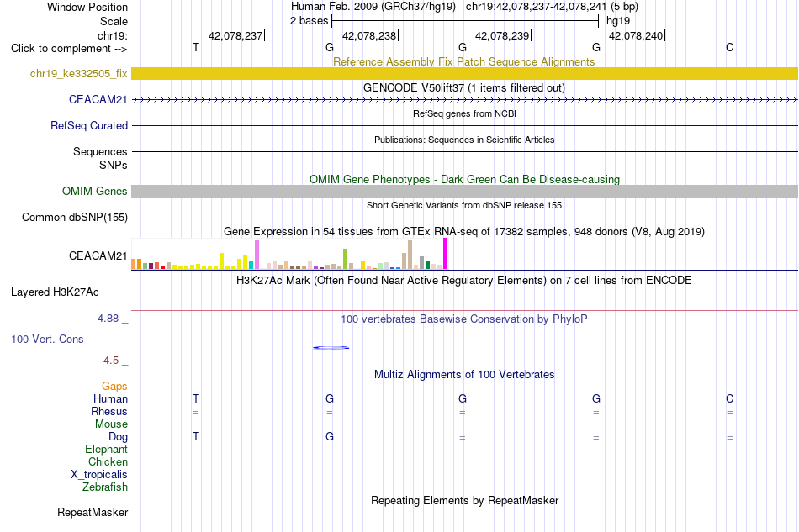Open the RepeatMasker track label
This screenshot has width=799, height=532.
point(93,513)
